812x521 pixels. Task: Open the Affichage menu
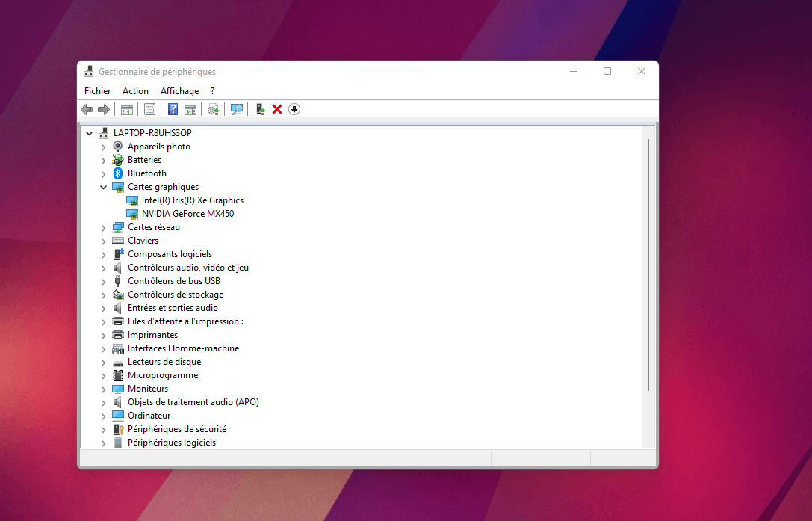pos(180,91)
